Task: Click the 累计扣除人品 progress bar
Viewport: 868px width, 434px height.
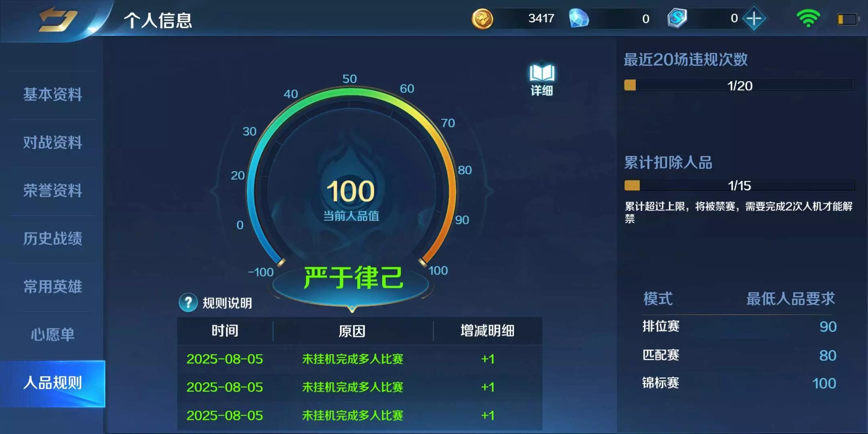Action: tap(739, 185)
